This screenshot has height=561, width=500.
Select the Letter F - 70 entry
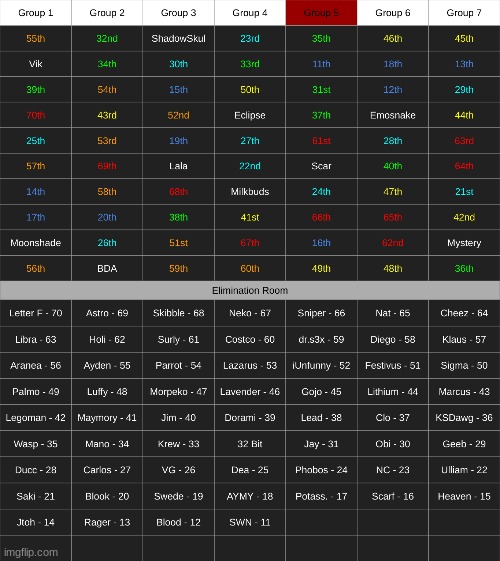(x=35, y=313)
